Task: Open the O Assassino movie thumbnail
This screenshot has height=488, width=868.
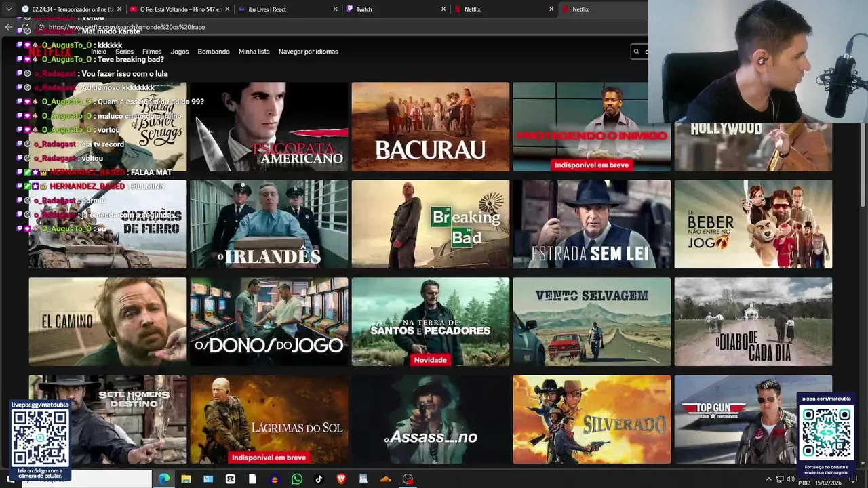Action: pyautogui.click(x=431, y=420)
